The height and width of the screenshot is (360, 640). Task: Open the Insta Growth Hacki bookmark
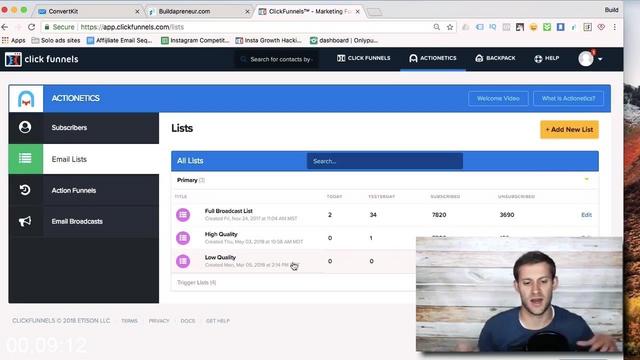269,40
